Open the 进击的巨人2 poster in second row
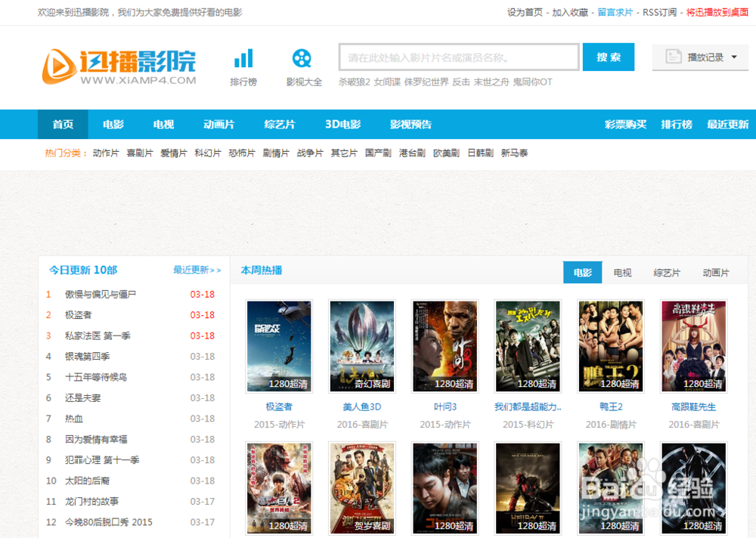The image size is (756, 538). coord(279,488)
